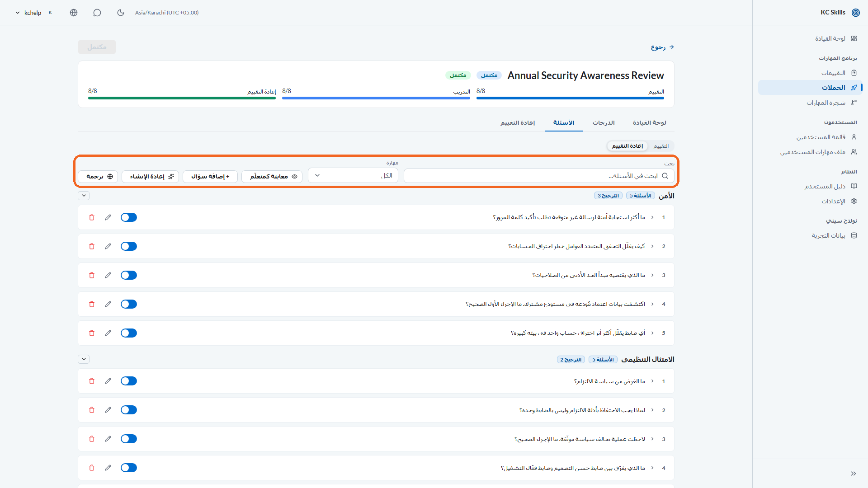
Task: Switch to لوحة القيادة tab
Action: [x=649, y=123]
